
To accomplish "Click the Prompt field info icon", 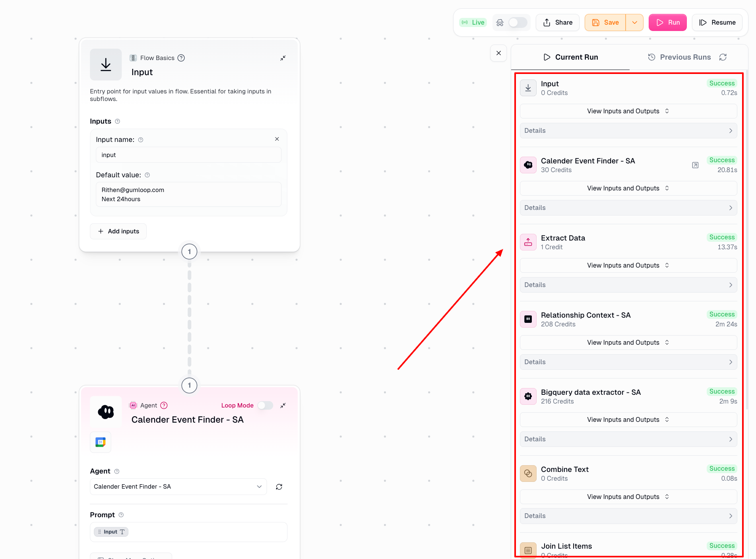I will coord(121,515).
